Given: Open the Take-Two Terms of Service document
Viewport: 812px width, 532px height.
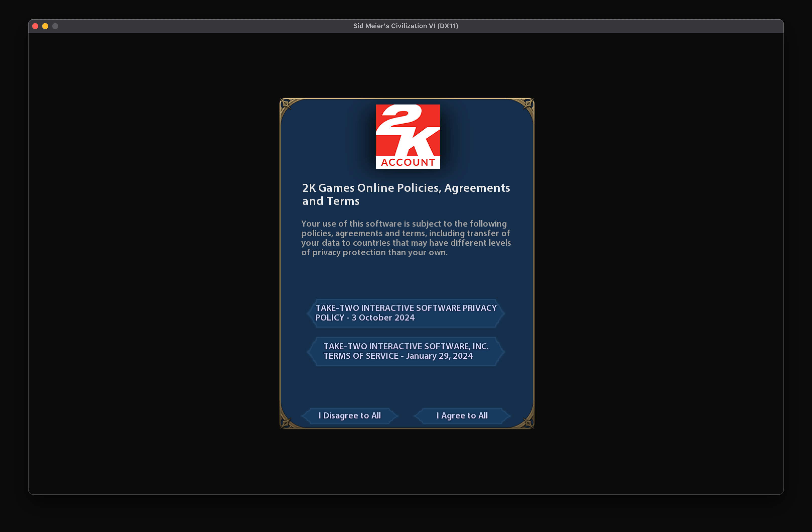Looking at the screenshot, I should click(x=406, y=351).
